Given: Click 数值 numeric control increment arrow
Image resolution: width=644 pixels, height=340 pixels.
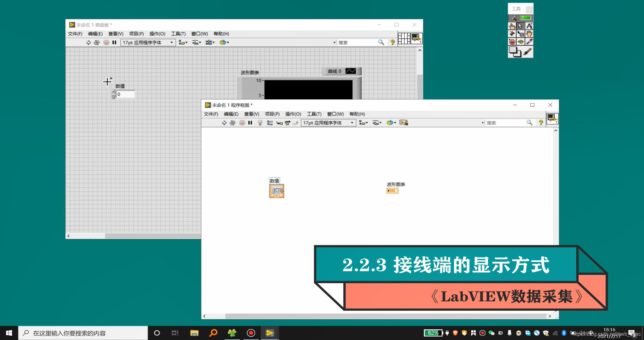Looking at the screenshot, I should point(114,92).
